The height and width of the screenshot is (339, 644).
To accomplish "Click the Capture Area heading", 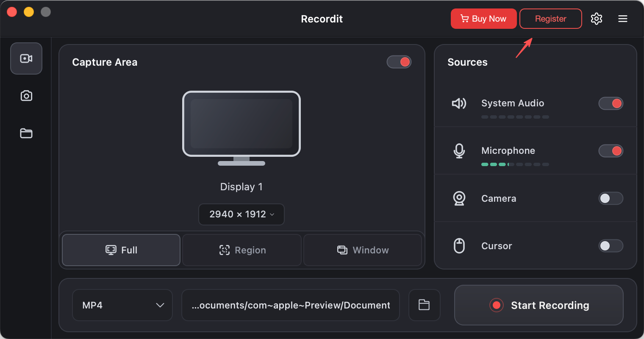I will 105,62.
